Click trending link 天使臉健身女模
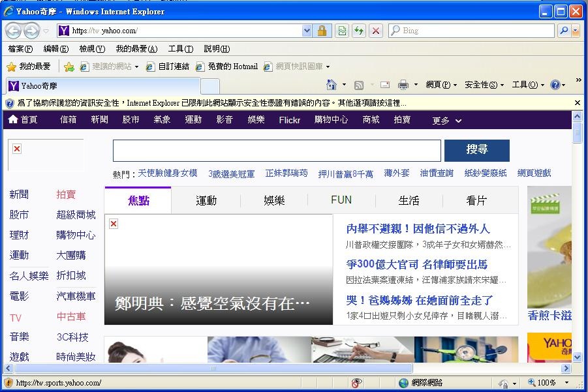Screen dimensions: 588x392 168,173
